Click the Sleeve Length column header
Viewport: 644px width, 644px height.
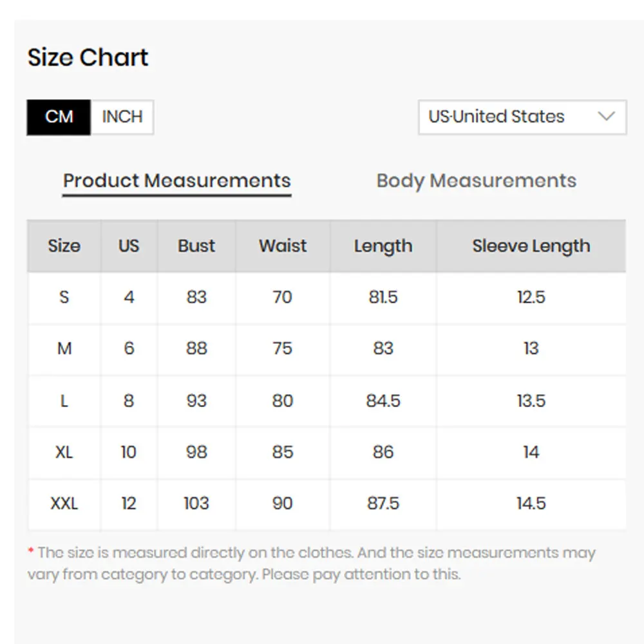click(x=531, y=246)
